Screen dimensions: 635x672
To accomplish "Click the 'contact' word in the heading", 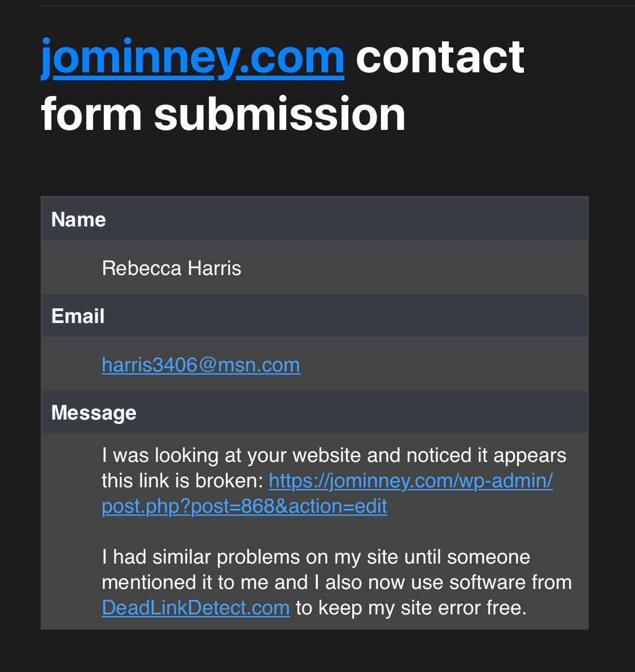I will click(440, 57).
